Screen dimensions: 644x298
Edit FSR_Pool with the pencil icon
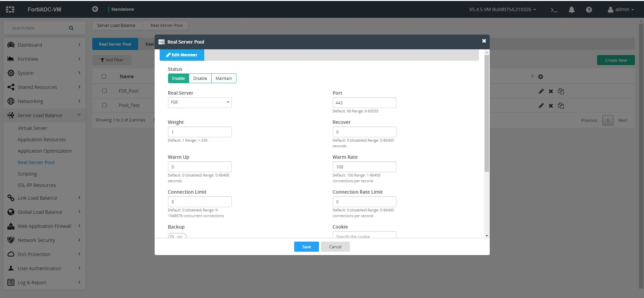pos(541,91)
